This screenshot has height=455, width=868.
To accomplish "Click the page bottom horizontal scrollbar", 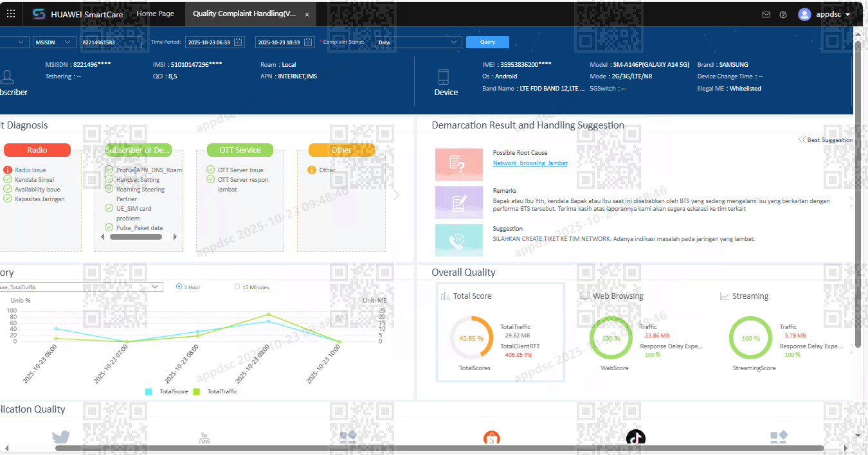I will click(x=440, y=448).
